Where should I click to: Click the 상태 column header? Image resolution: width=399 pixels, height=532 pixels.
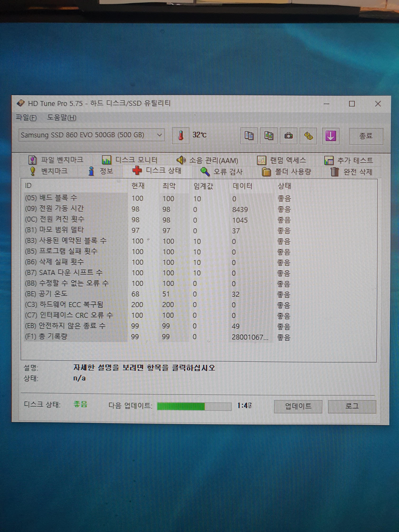point(284,186)
